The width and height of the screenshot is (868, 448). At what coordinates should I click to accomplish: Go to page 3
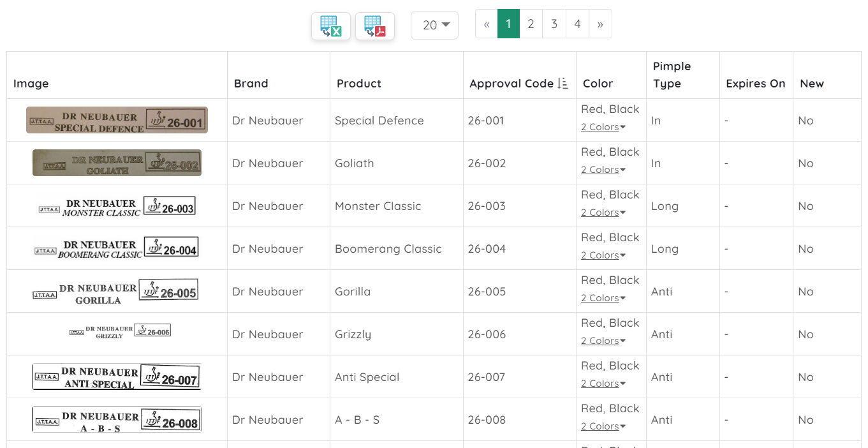[x=554, y=24]
